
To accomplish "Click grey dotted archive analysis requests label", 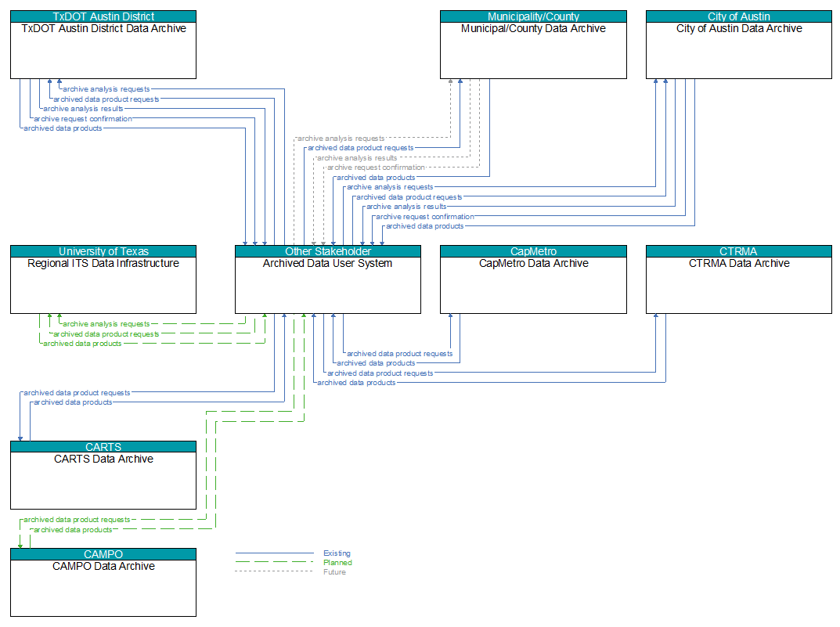I will point(341,138).
